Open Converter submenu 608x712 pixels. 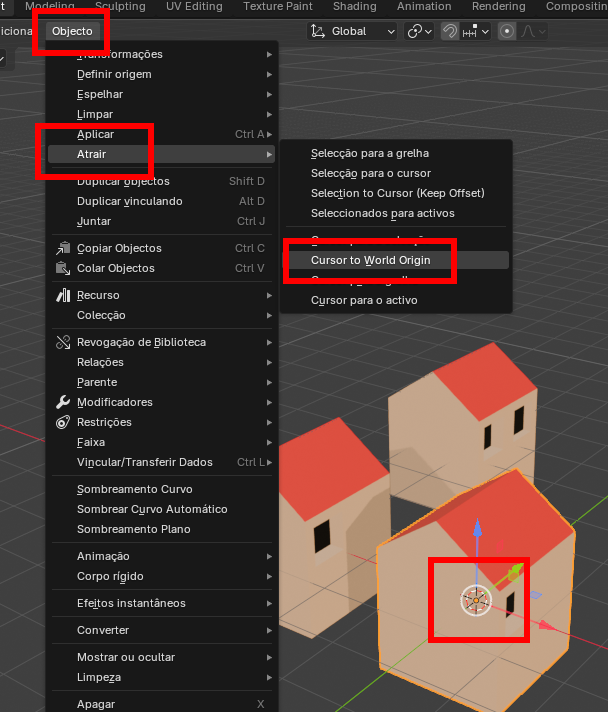tap(161, 630)
